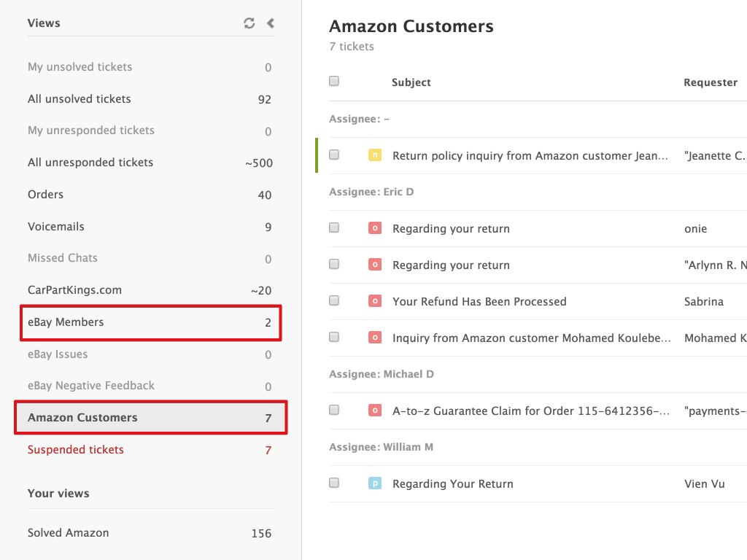Tick the checkbox for Vien Vu's ticket

(x=334, y=483)
